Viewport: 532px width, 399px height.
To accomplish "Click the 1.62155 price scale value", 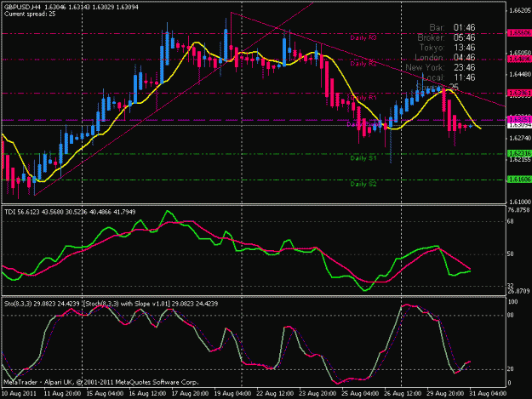I will (x=519, y=159).
